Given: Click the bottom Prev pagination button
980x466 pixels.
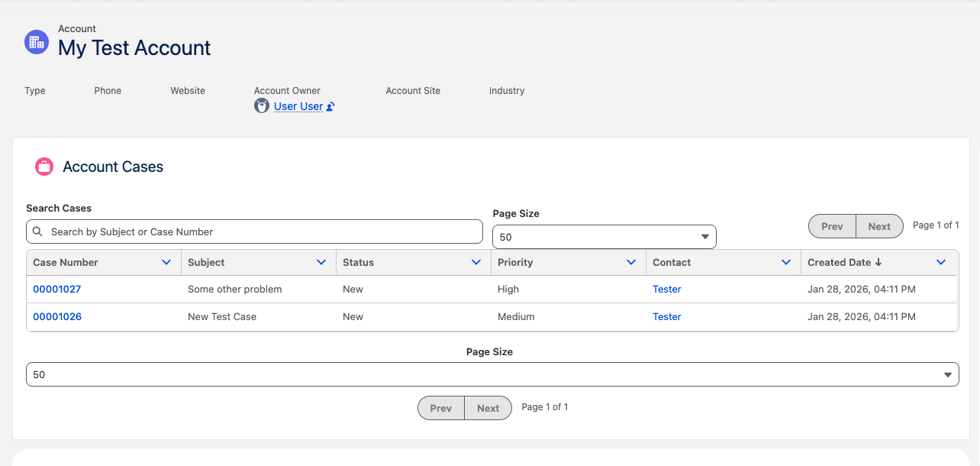Looking at the screenshot, I should [440, 407].
